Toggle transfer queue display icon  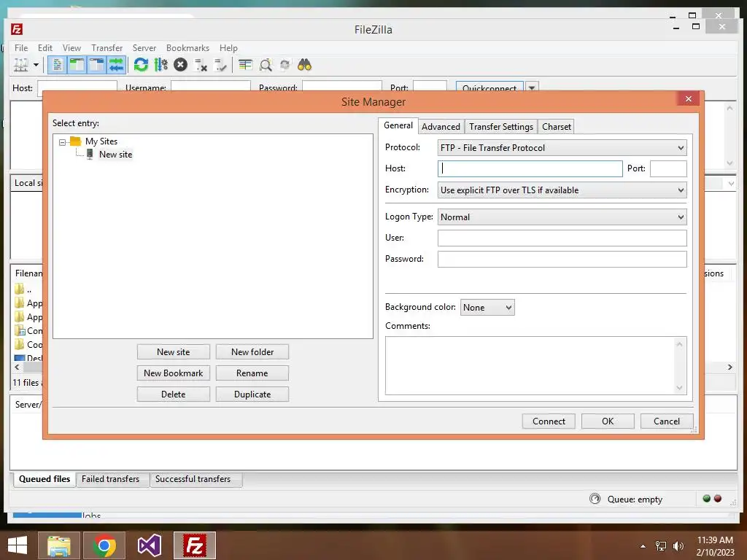click(x=116, y=65)
